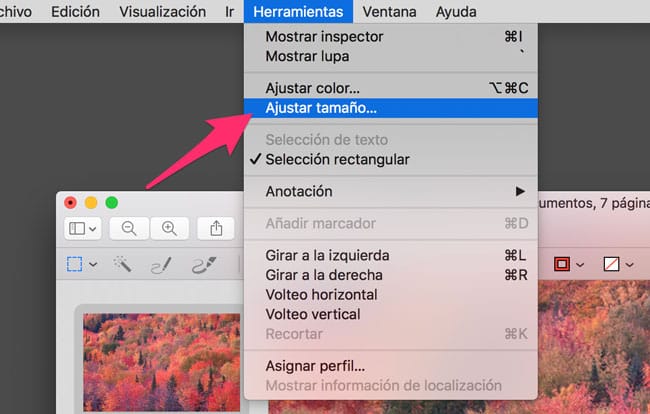Select the rectangular selection tool icon
Screen dimensions: 650x414
[x=75, y=264]
